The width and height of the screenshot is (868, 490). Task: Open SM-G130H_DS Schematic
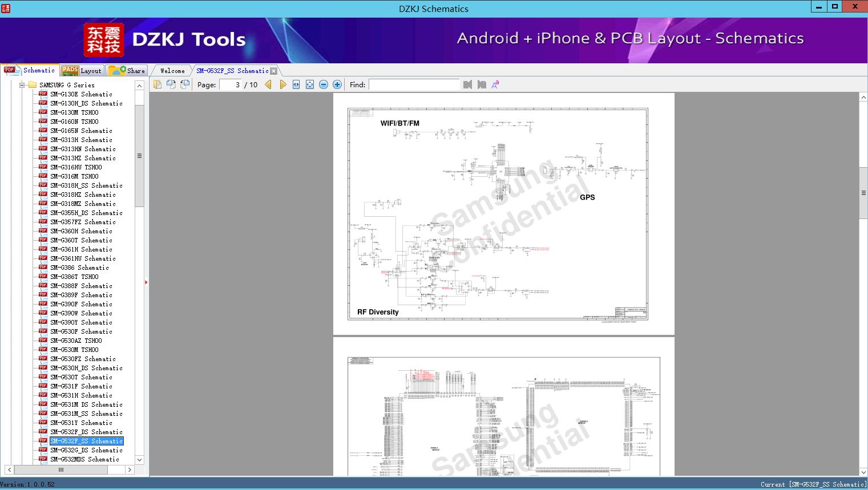coord(86,103)
